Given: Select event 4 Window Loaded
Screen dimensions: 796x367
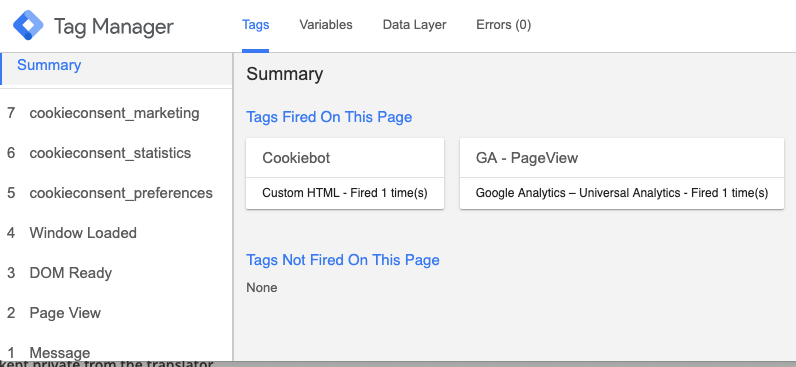Looking at the screenshot, I should tap(116, 233).
